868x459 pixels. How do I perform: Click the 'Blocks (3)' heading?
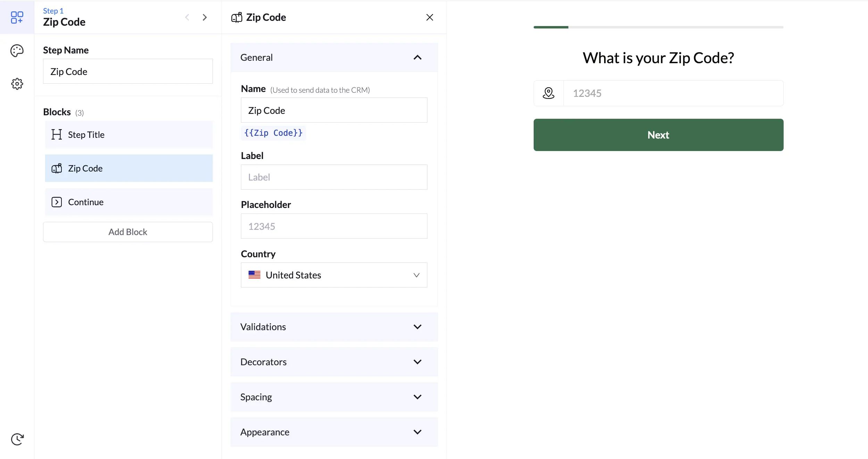coord(64,112)
